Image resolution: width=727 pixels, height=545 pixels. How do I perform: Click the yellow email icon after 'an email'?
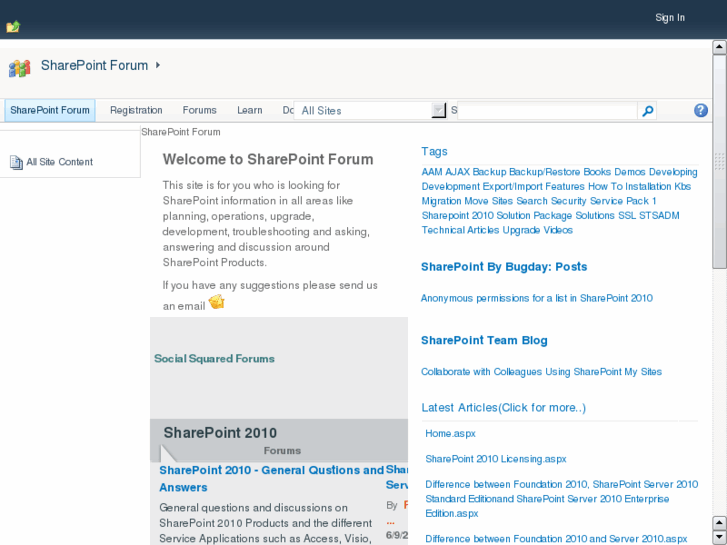coord(217,302)
